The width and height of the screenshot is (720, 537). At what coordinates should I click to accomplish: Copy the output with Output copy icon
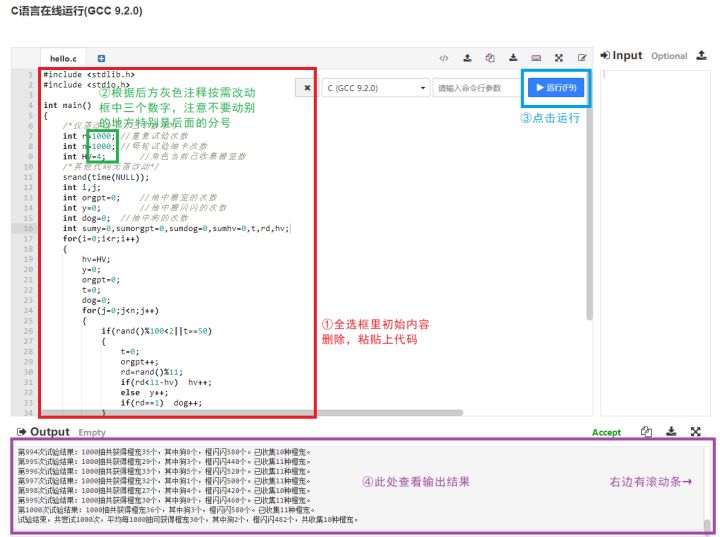pyautogui.click(x=646, y=431)
